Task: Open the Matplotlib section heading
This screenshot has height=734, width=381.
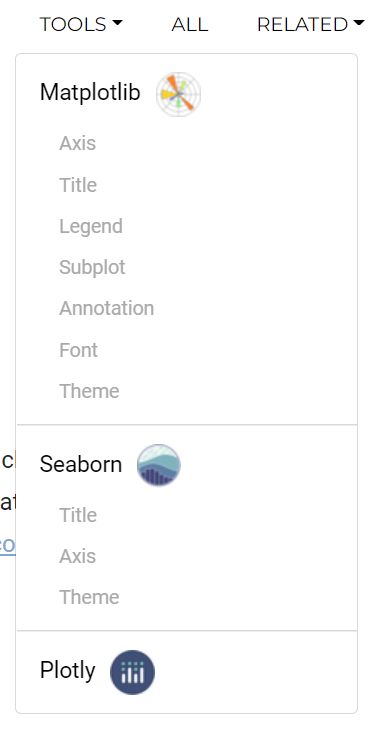Action: (x=90, y=92)
